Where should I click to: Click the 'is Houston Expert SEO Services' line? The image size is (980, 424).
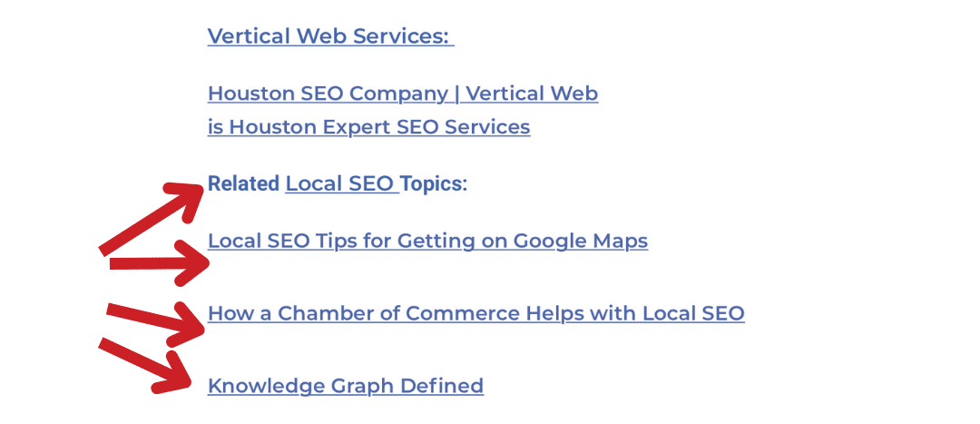point(368,127)
